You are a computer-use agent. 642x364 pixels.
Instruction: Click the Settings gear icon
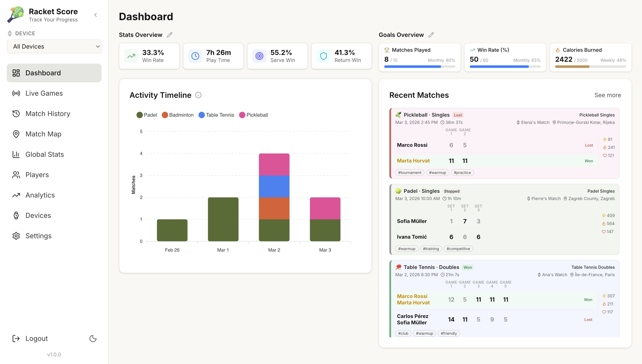(x=16, y=236)
